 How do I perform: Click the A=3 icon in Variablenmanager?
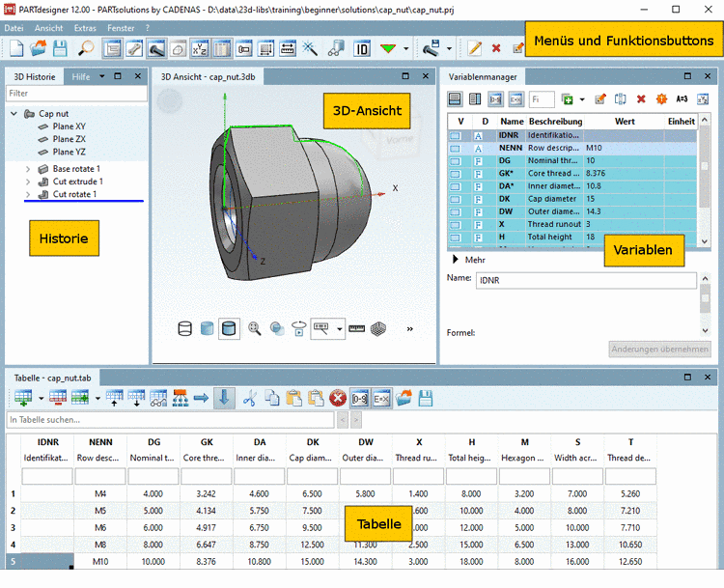click(682, 98)
